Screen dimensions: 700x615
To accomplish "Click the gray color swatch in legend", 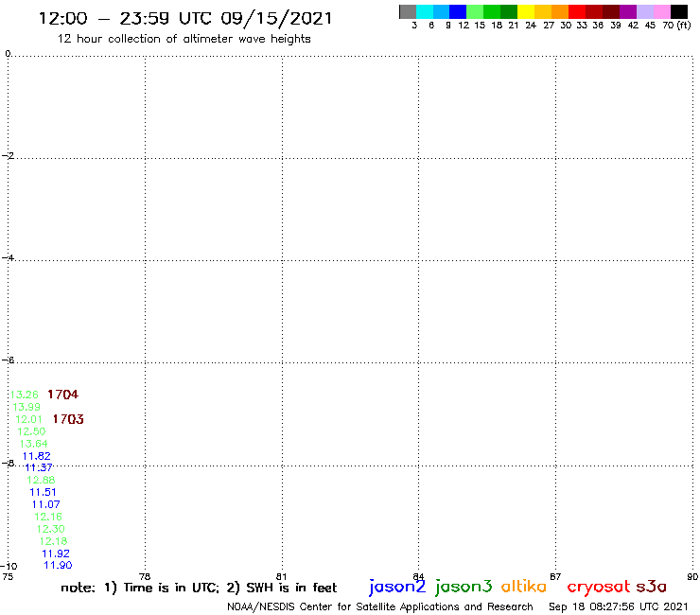I will pos(408,11).
